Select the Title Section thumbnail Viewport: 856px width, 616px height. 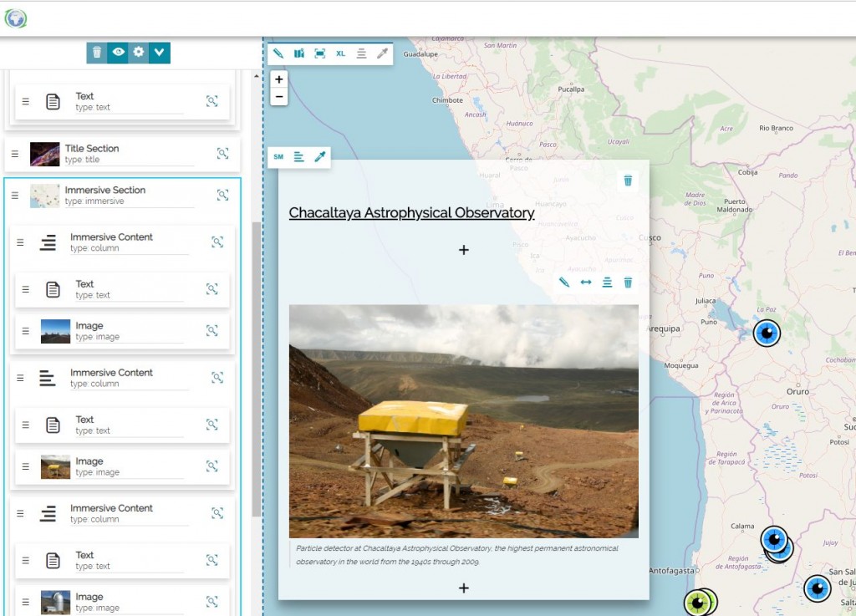pos(45,154)
